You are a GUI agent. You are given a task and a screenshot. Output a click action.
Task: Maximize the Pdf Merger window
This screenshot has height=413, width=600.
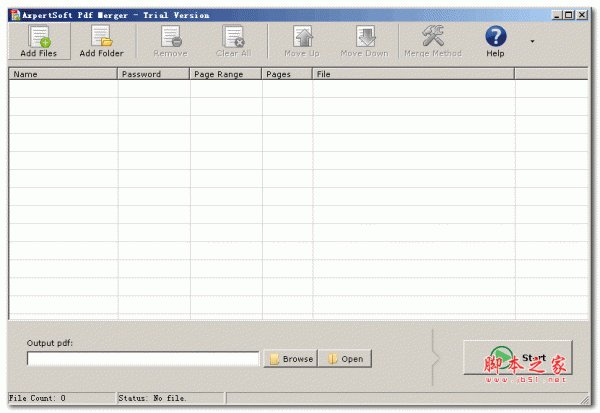(x=569, y=15)
